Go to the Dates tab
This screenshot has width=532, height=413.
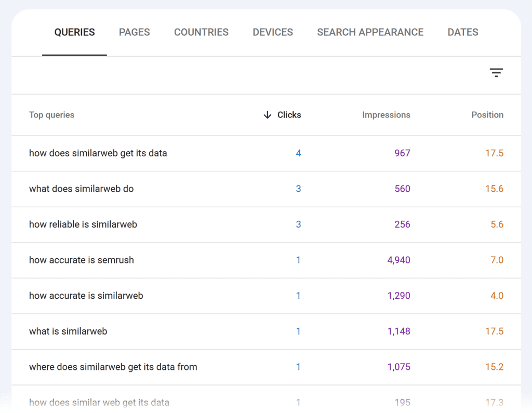pyautogui.click(x=463, y=32)
